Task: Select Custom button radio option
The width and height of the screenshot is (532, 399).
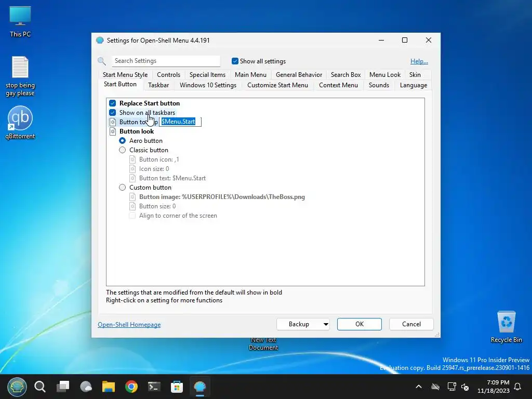Action: tap(122, 187)
